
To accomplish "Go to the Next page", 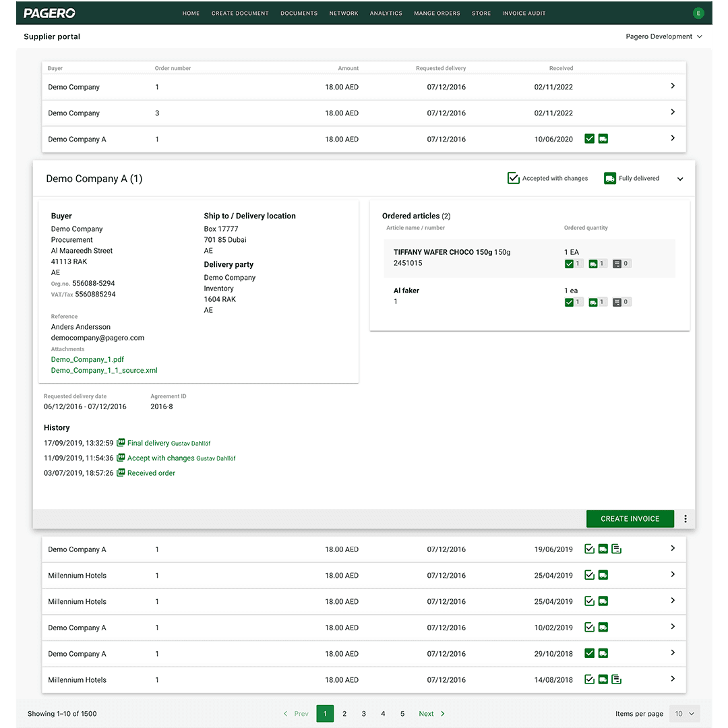I will click(432, 714).
